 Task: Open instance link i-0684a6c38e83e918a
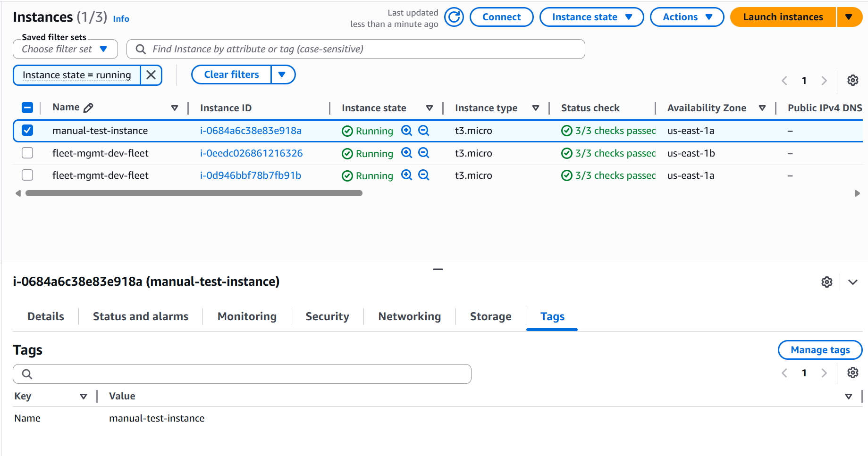(x=251, y=131)
